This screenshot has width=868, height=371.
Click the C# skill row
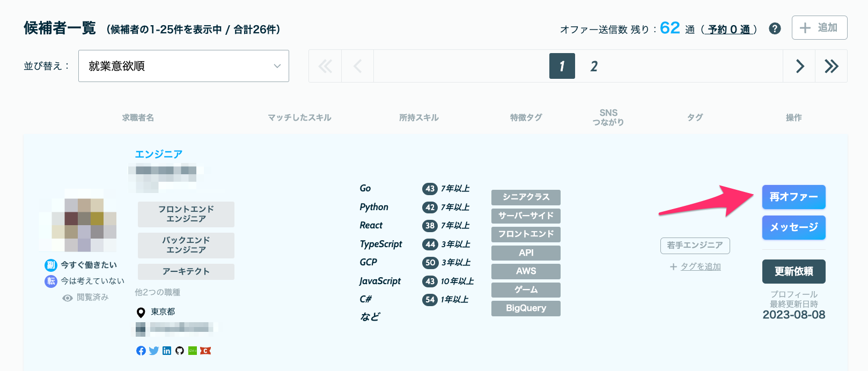[x=416, y=299]
